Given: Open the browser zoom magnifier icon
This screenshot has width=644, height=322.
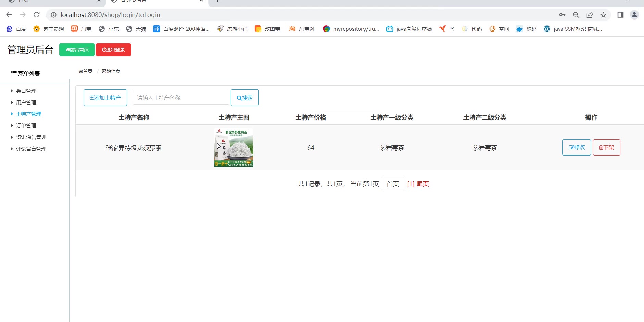Looking at the screenshot, I should pyautogui.click(x=576, y=15).
